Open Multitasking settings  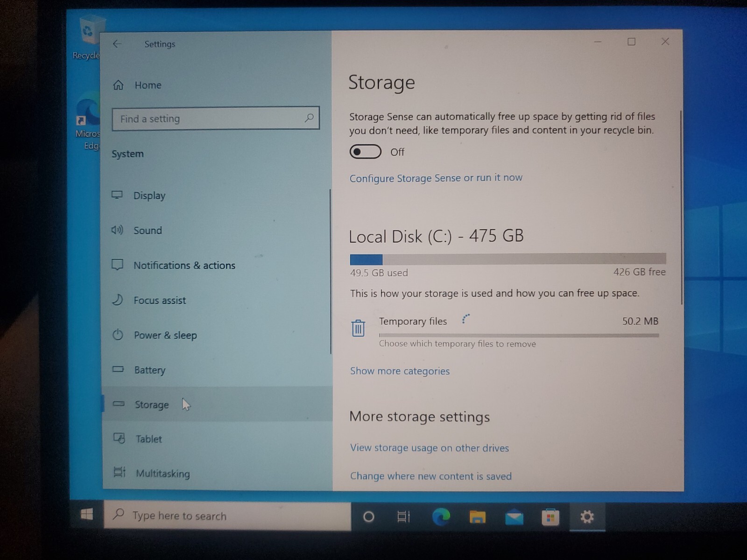(217, 473)
